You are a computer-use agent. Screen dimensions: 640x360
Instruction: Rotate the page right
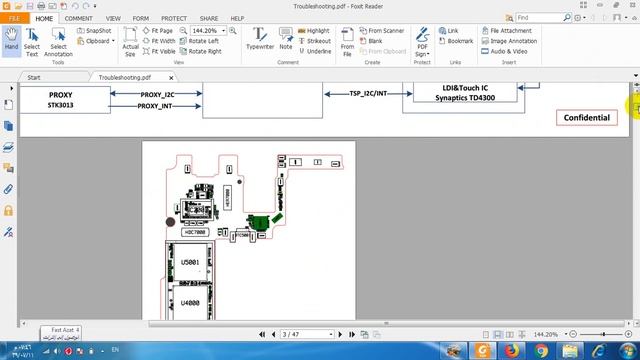pos(201,51)
